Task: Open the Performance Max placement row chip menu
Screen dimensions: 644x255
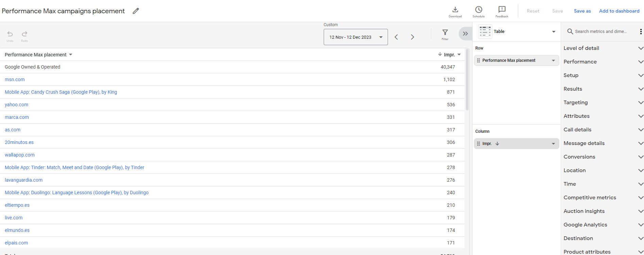Action: [x=553, y=60]
